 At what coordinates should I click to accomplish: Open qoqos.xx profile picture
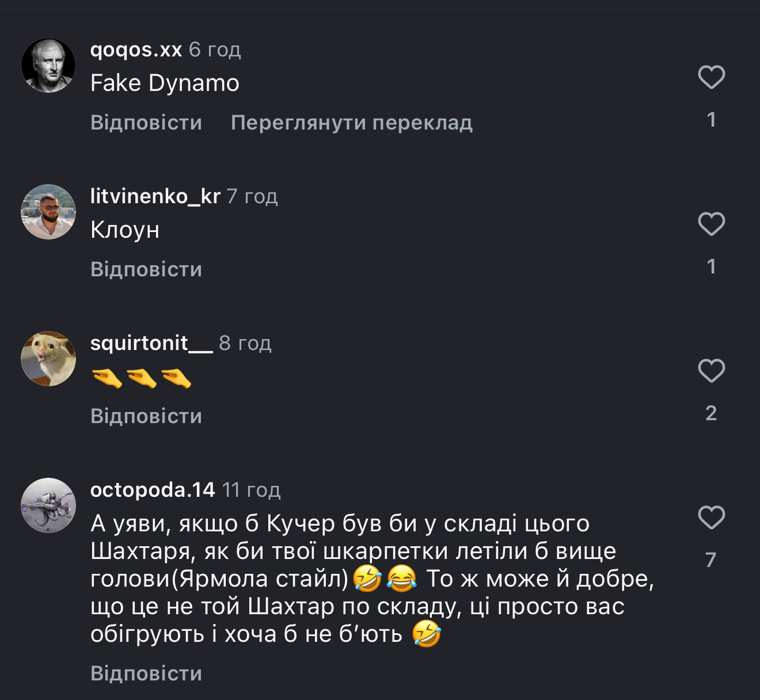[48, 66]
